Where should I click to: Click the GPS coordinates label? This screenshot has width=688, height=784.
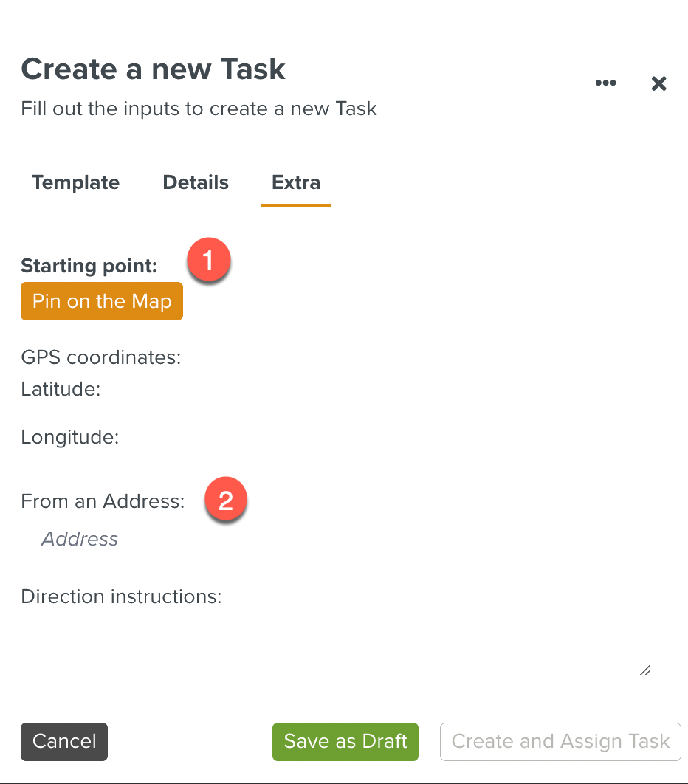point(101,358)
